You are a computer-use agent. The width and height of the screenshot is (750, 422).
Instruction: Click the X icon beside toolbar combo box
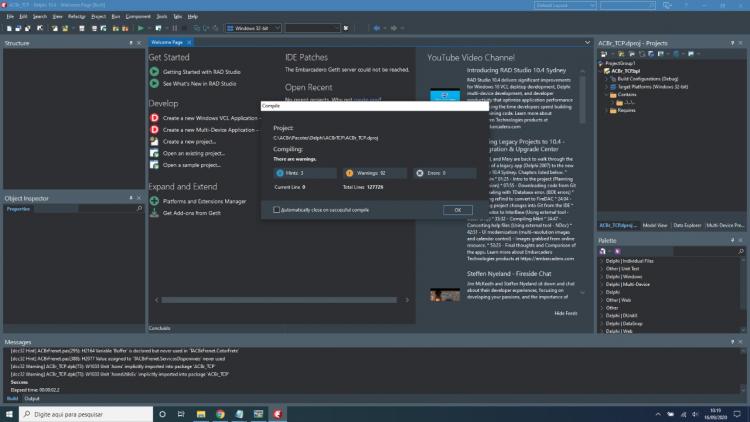[x=346, y=28]
